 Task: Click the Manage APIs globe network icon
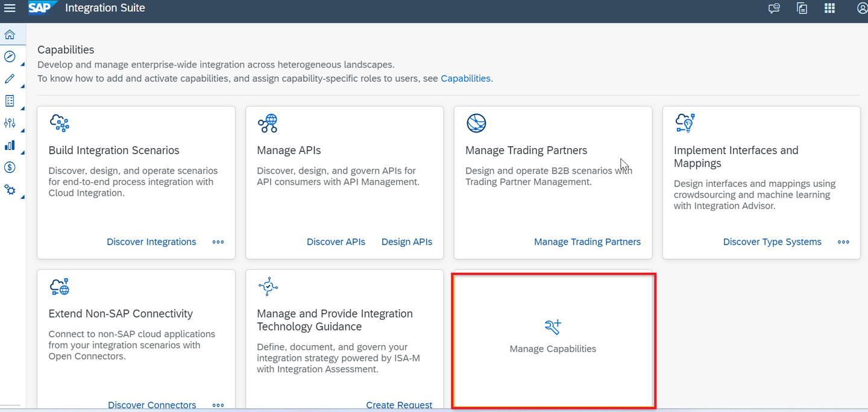point(267,123)
